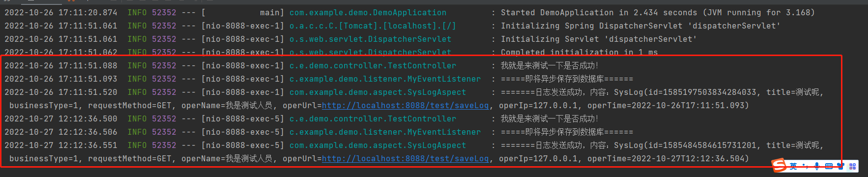Viewport: 868px width, 177px height.
Task: Click the orange Sogou input method logo
Action: (779, 165)
